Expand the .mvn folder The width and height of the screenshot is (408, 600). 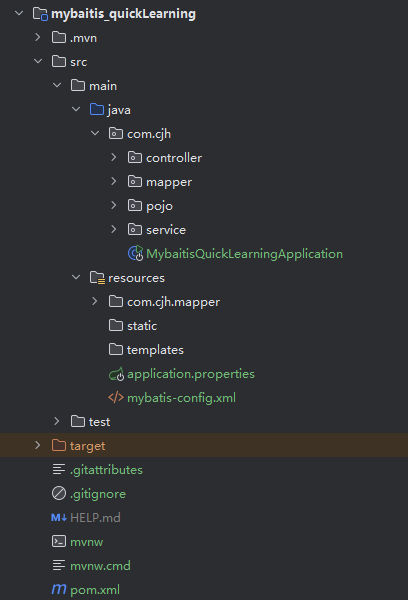(38, 38)
